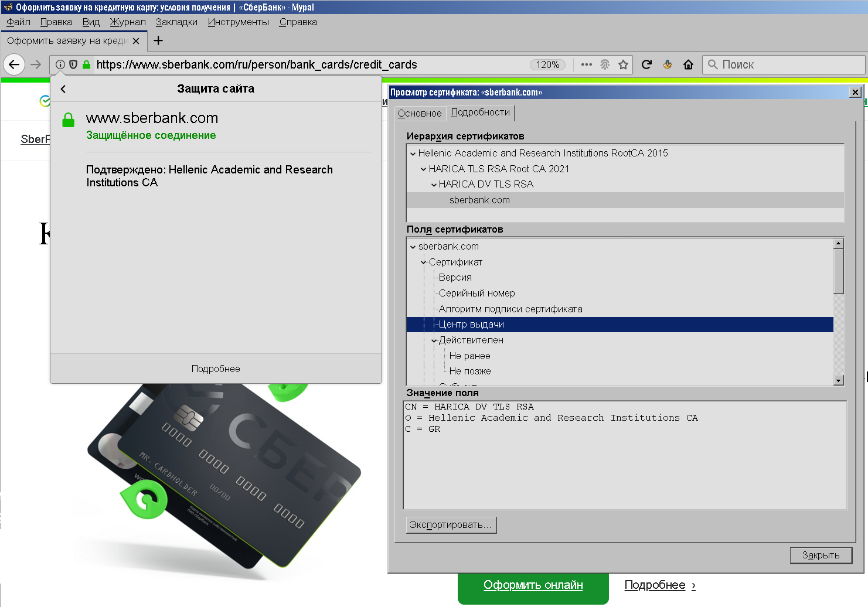Open the Правка menu

click(x=56, y=22)
